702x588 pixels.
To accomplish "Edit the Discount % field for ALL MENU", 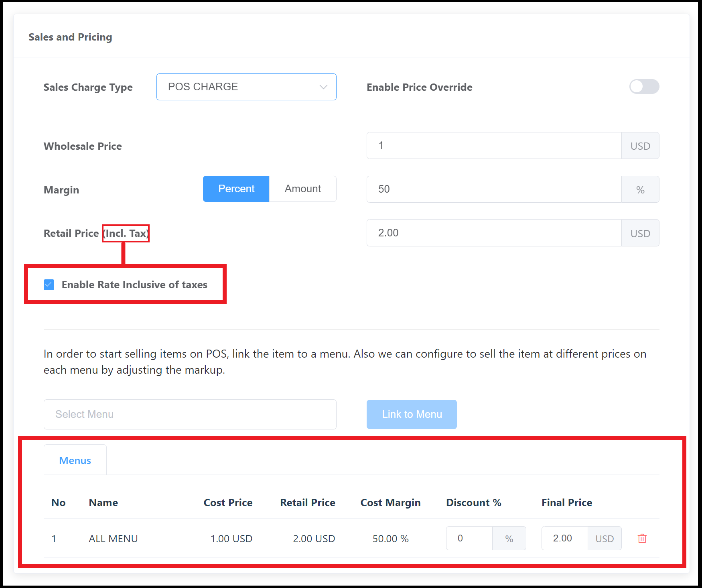I will pyautogui.click(x=469, y=538).
